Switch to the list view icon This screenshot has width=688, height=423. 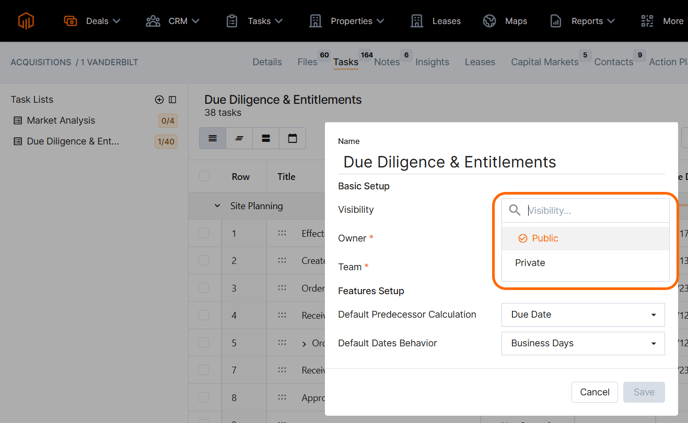click(212, 139)
